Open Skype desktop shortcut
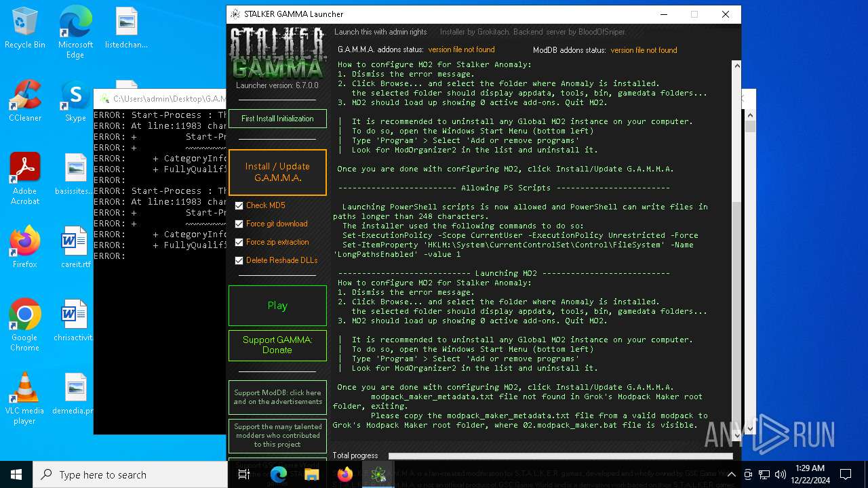Image resolution: width=868 pixels, height=488 pixels. click(75, 101)
